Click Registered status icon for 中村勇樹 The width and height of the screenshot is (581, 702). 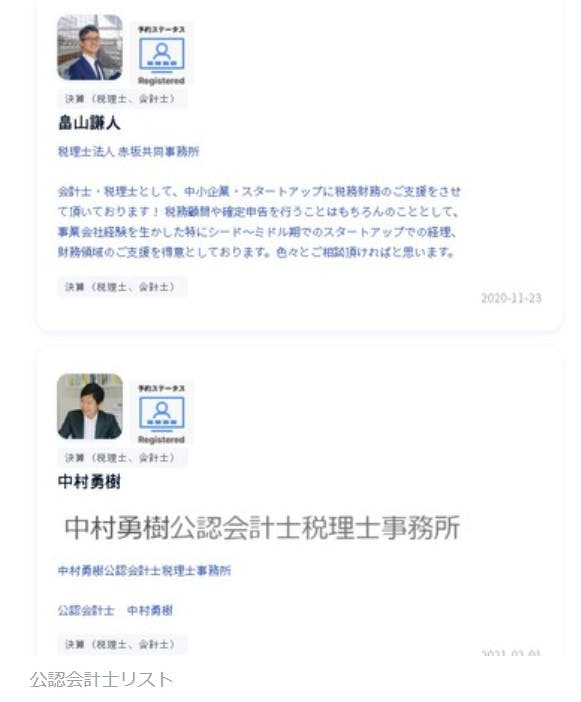162,414
